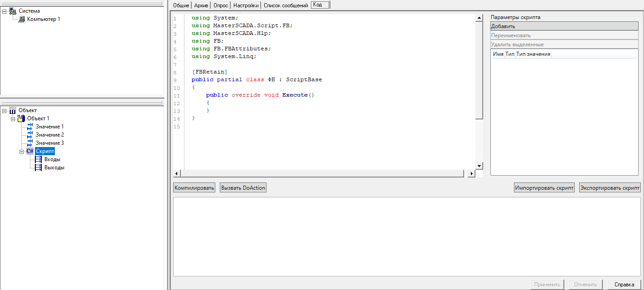Screen dimensions: 644x290
Task: Click the Значение 1 arrow icon
Action: click(30, 127)
